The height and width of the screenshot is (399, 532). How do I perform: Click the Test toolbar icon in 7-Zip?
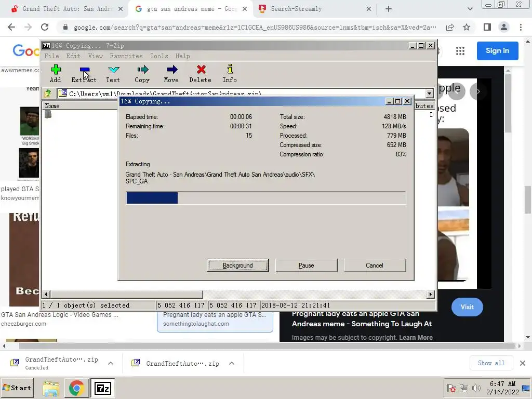113,74
